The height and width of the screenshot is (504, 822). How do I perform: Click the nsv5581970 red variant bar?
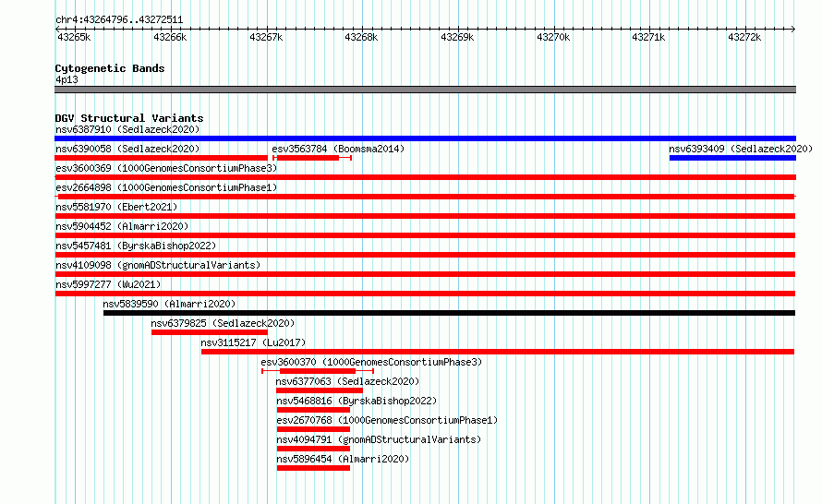425,216
